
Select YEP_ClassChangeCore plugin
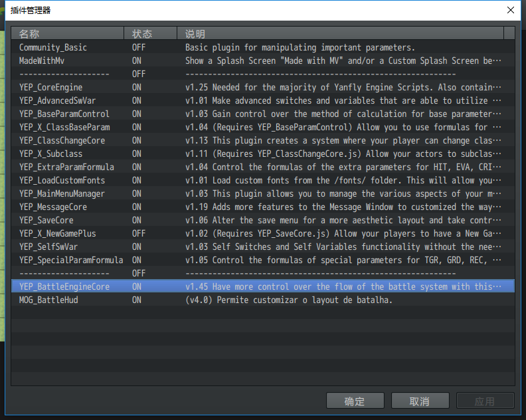point(262,140)
